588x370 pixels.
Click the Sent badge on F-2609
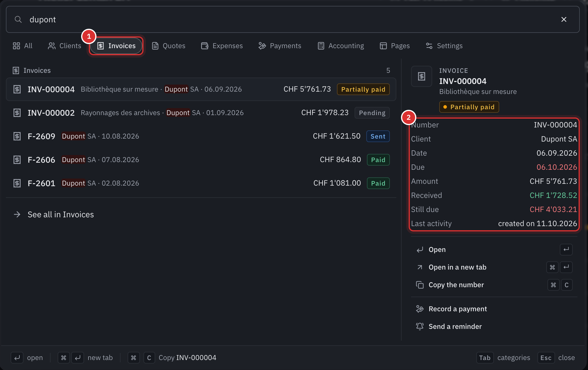[378, 136]
